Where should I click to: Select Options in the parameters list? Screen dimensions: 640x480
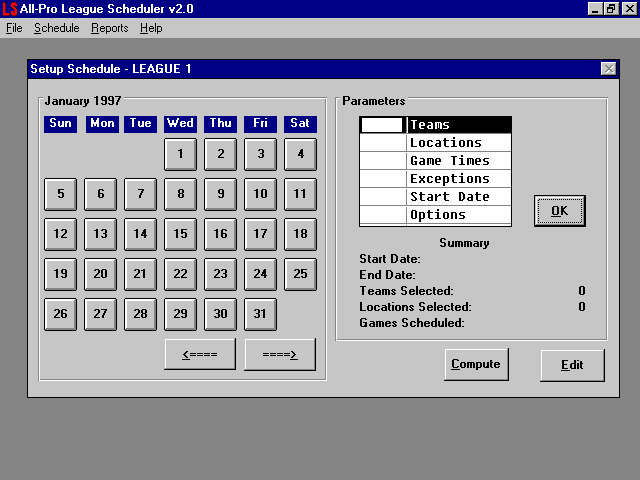(459, 215)
